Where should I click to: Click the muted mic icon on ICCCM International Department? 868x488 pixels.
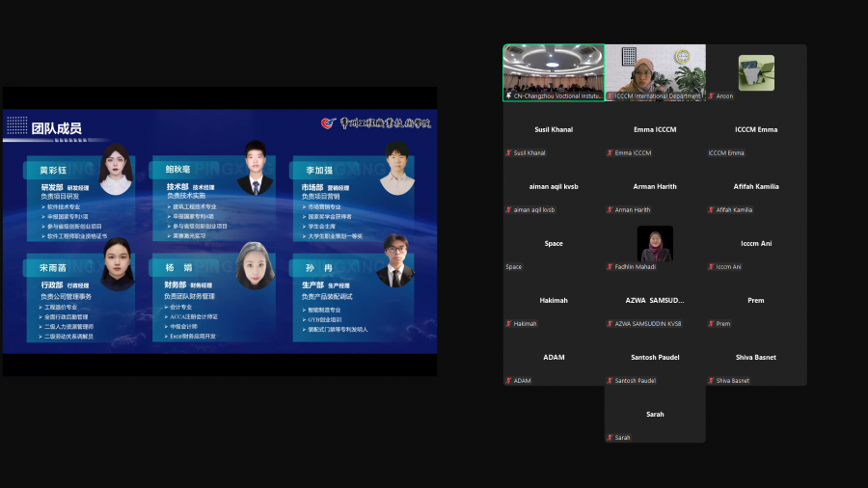(610, 96)
